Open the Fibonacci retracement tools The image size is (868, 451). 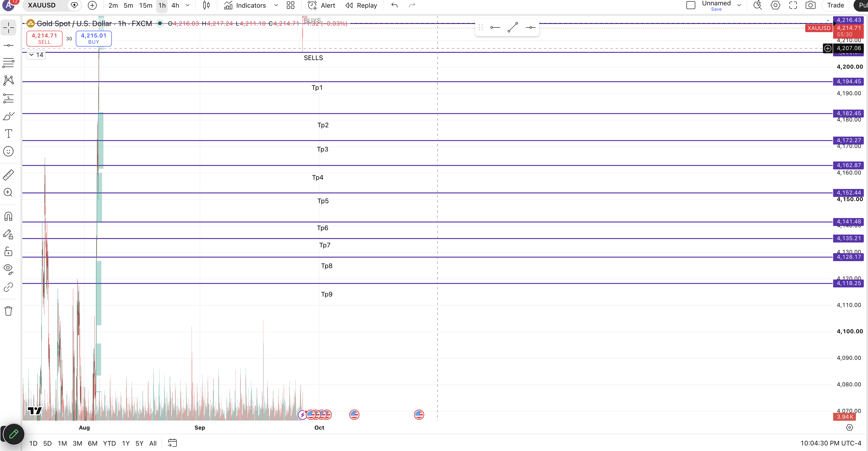click(8, 63)
